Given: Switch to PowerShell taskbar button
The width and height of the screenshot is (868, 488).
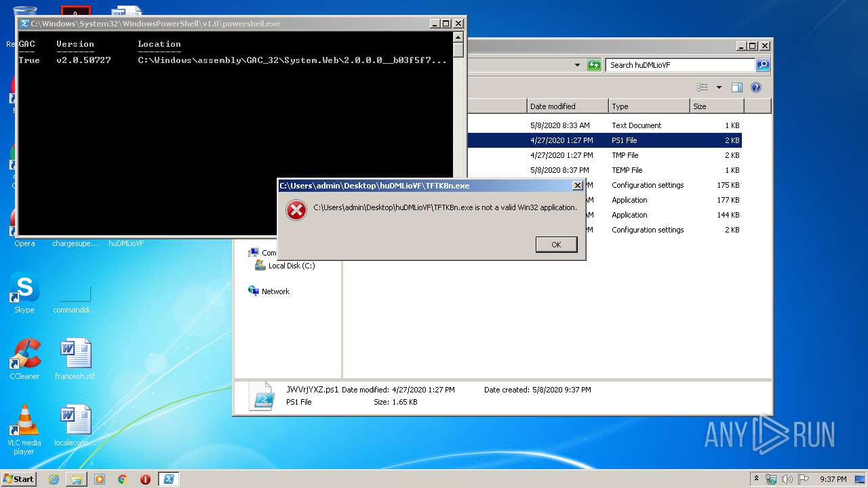Looking at the screenshot, I should pos(168,479).
